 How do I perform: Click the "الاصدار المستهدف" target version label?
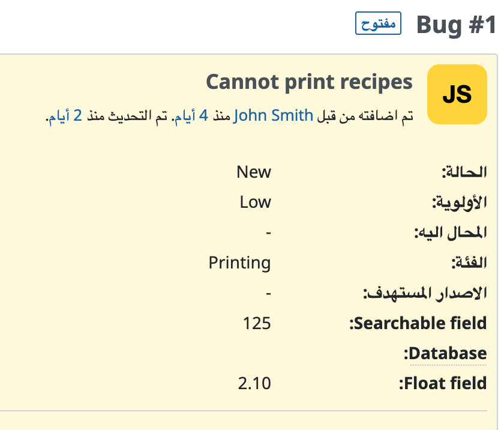pyautogui.click(x=425, y=293)
